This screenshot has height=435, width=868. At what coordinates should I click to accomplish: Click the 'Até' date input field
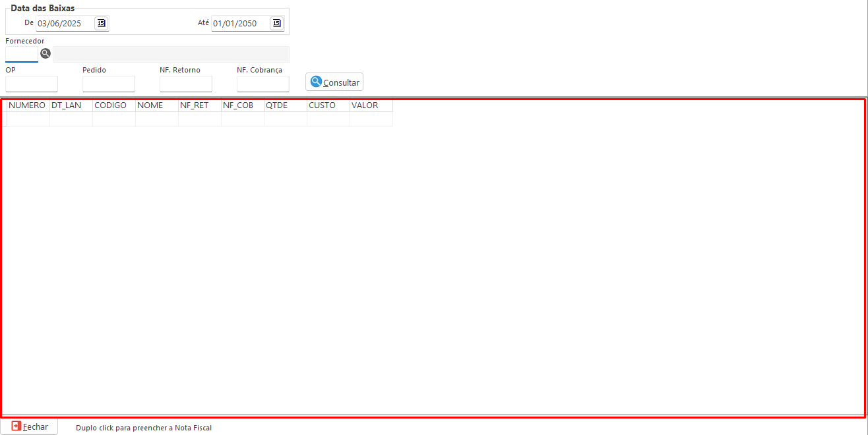coord(239,24)
